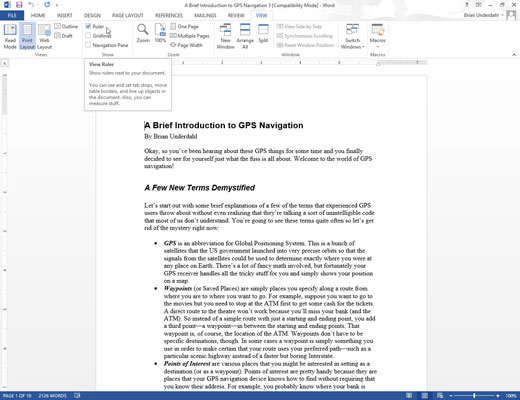Screen dimensions: 520x400
Task: Click the By Brian Underdahl line
Action: [x=171, y=136]
